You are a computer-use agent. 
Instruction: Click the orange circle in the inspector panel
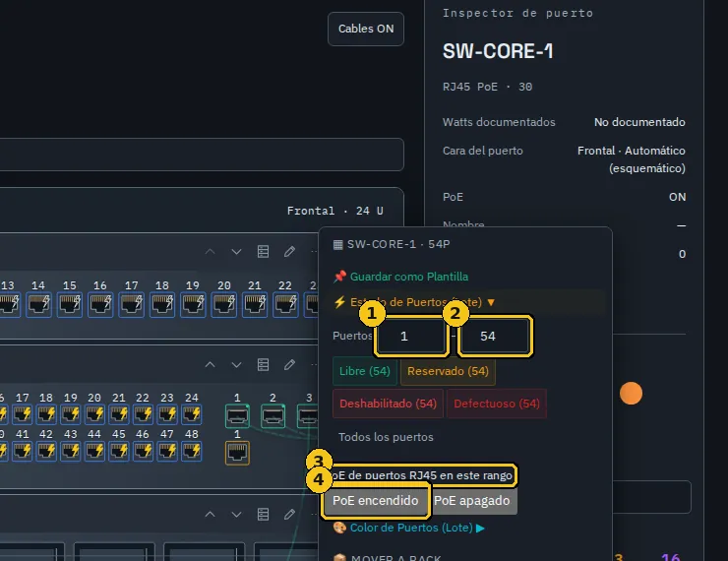tap(631, 394)
